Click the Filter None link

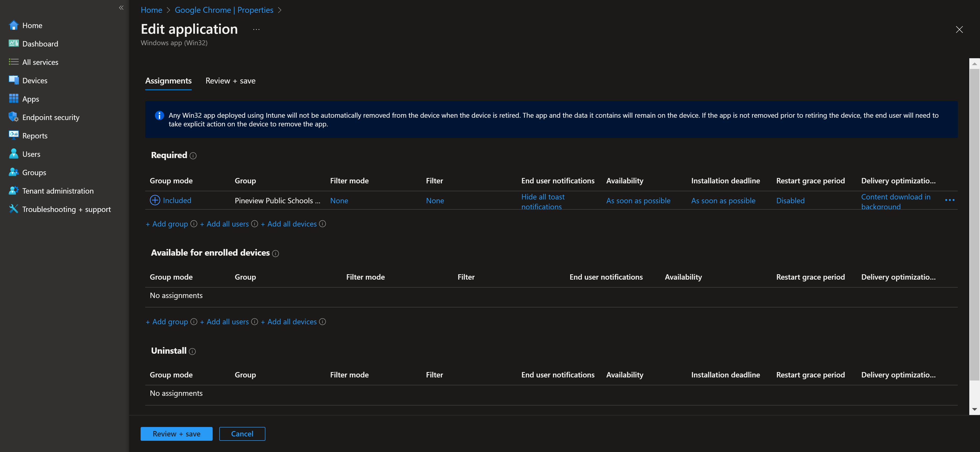(x=435, y=201)
